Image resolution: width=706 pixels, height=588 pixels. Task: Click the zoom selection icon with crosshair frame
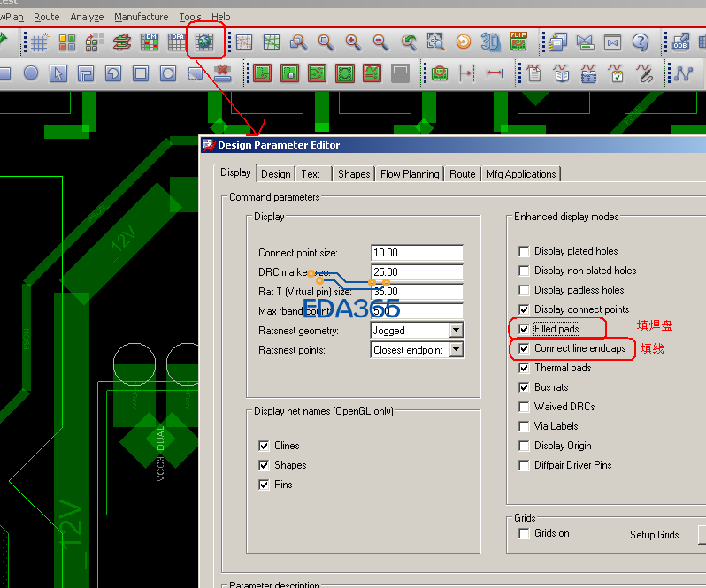[436, 42]
